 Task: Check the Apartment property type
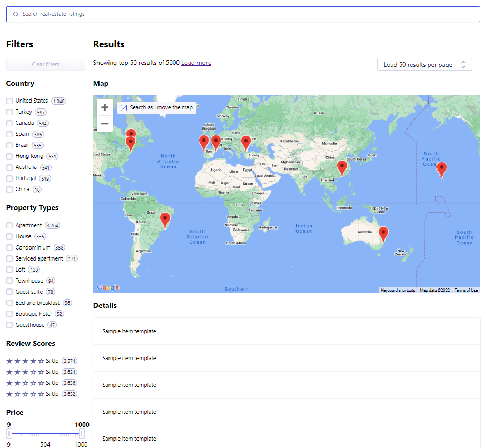9,225
